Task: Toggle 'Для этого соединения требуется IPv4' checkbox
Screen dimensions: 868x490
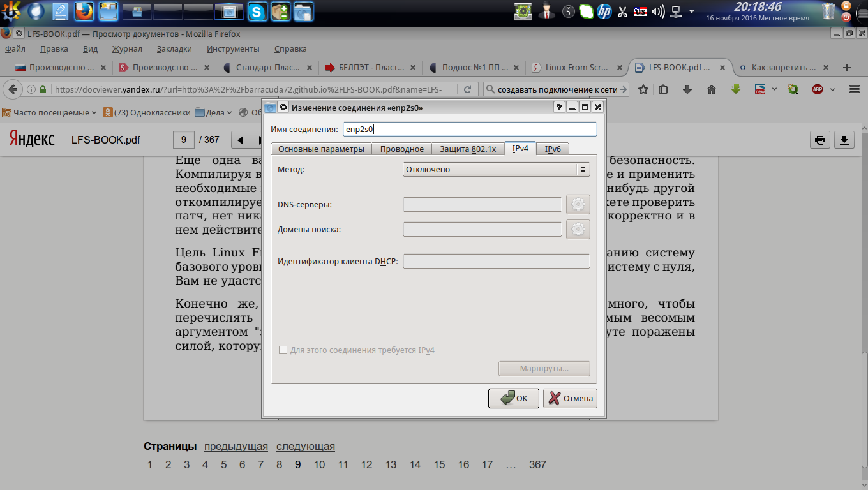Action: click(283, 350)
